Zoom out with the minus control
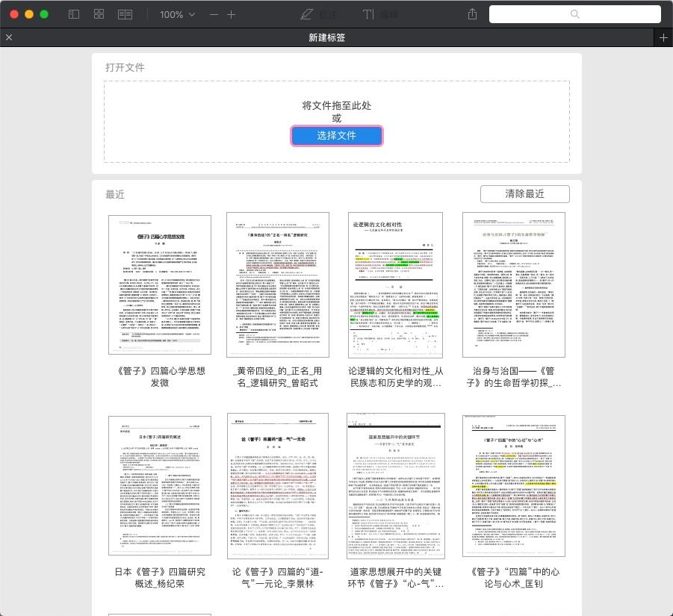This screenshot has height=616, width=673. click(214, 14)
